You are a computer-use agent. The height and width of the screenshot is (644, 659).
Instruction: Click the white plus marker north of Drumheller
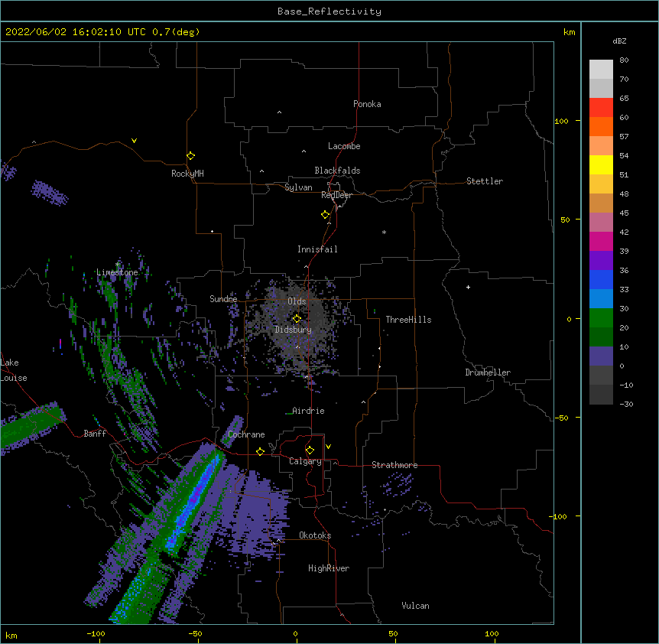468,287
